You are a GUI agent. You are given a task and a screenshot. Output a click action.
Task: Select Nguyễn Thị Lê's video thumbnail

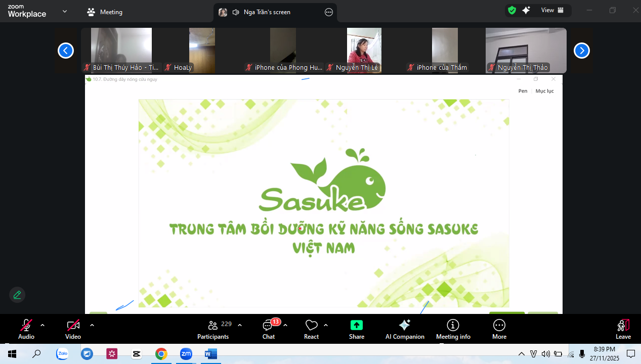pyautogui.click(x=364, y=50)
